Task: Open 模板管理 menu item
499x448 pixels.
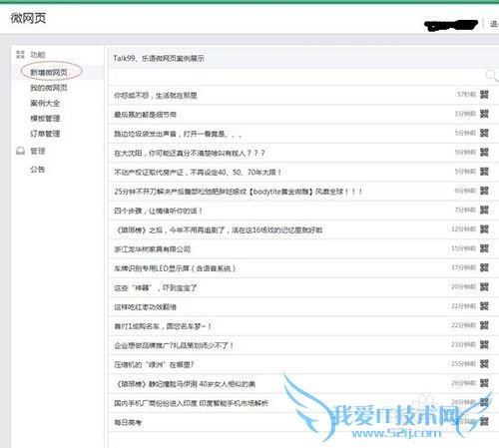Action: point(45,119)
